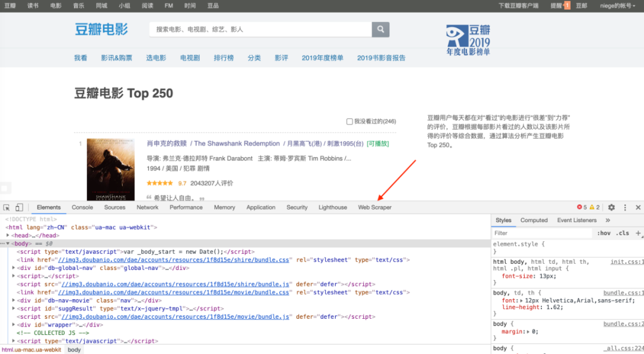Expand the collapsed script node below db-global-nav
The width and height of the screenshot is (644, 354).
click(x=14, y=276)
